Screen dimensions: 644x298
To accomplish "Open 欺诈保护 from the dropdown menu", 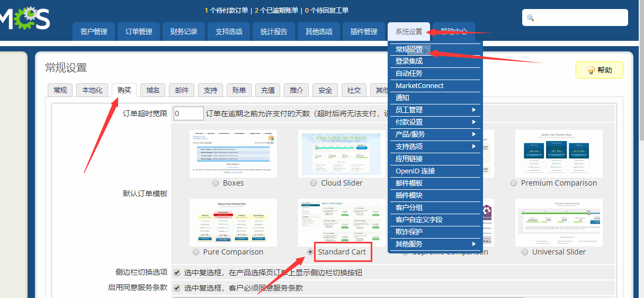I will click(435, 232).
